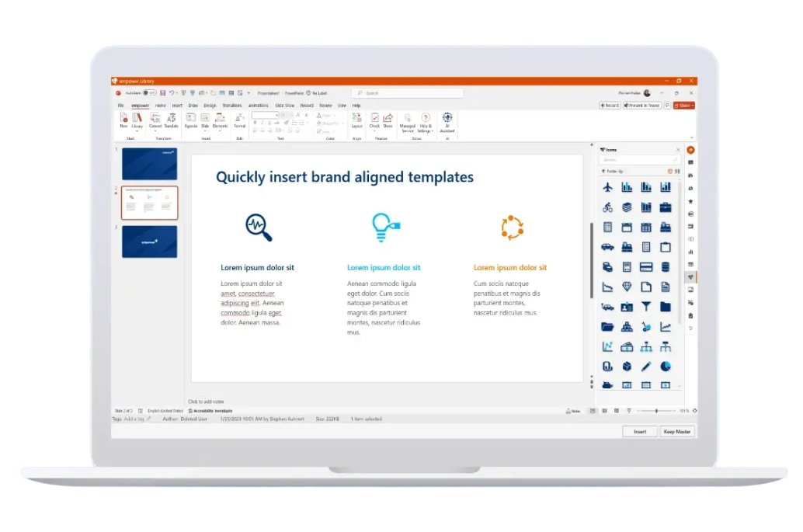Click the slide title 'Quickly insert brand aligned templates'
The image size is (803, 532).
(345, 177)
